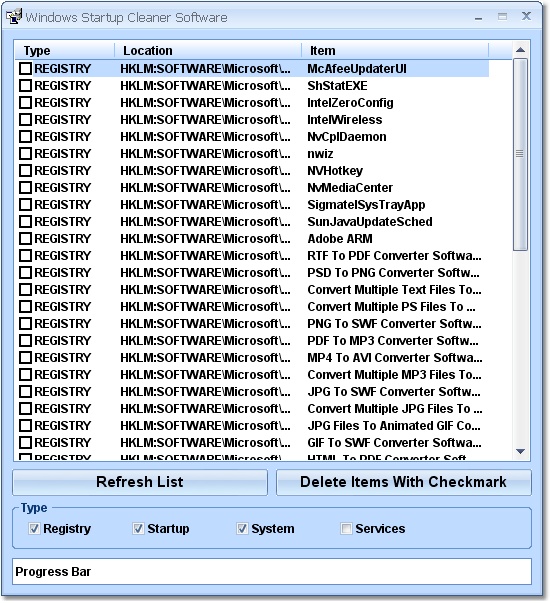Toggle the System type checkbox
The image size is (550, 603).
(242, 528)
